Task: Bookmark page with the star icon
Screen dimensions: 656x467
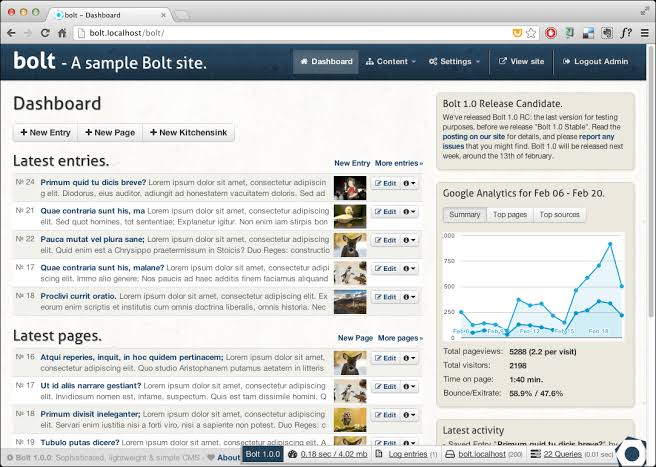Action: click(x=531, y=33)
